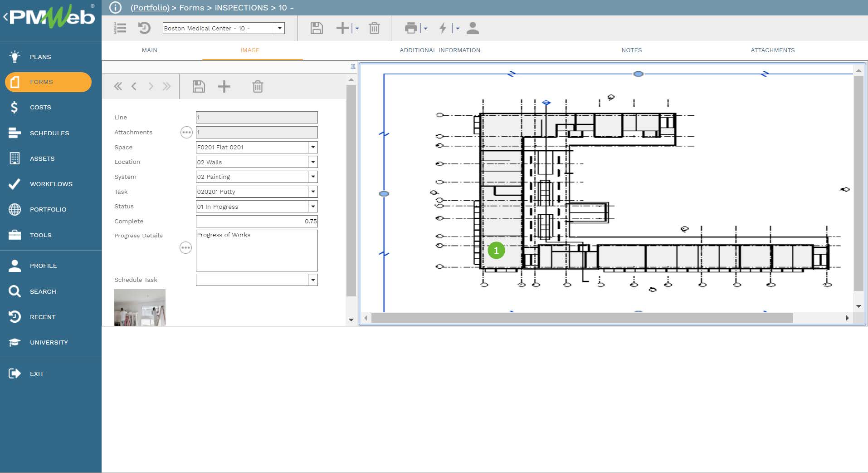
Task: Open the Progress Details ellipsis button
Action: click(185, 247)
